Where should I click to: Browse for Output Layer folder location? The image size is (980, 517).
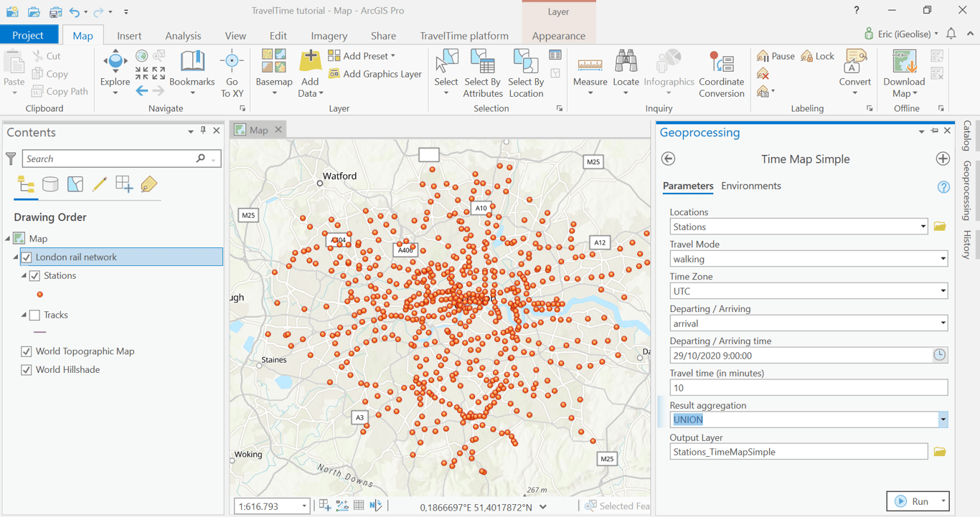pos(940,452)
